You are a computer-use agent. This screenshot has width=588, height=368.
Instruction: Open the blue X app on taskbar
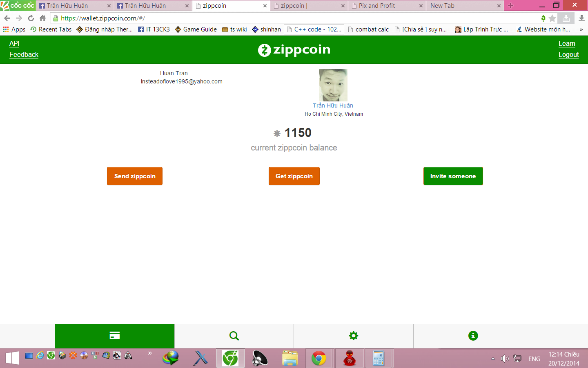tap(200, 358)
